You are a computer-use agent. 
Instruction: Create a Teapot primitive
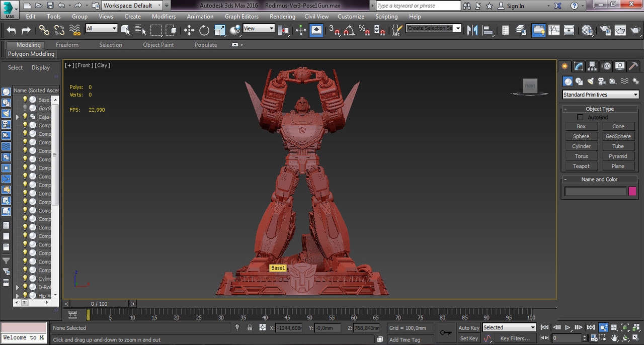pyautogui.click(x=581, y=166)
